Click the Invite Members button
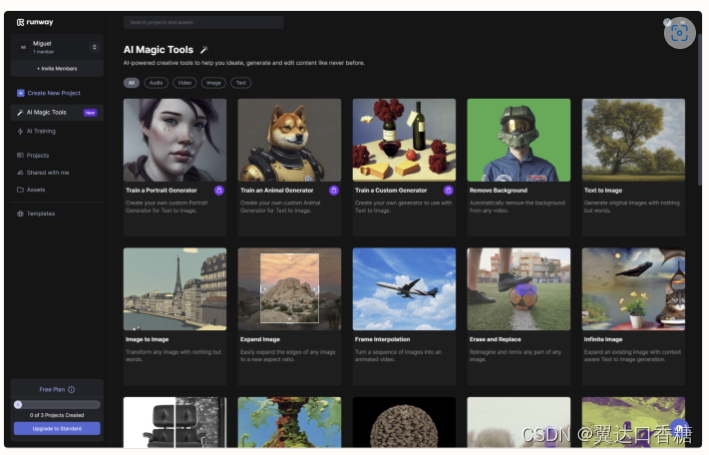709x455 pixels. point(57,69)
